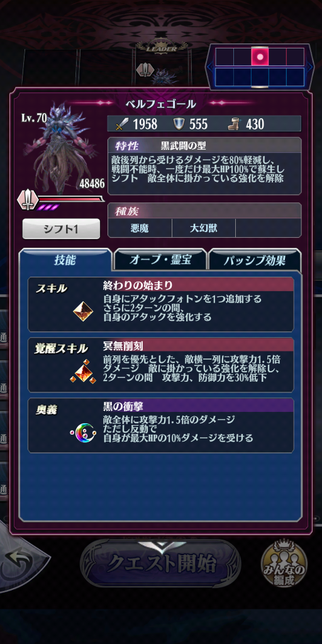Tap the red HP gauge bar

(70, 199)
